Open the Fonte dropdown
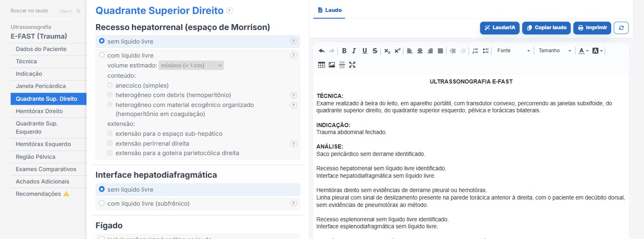 (513, 51)
